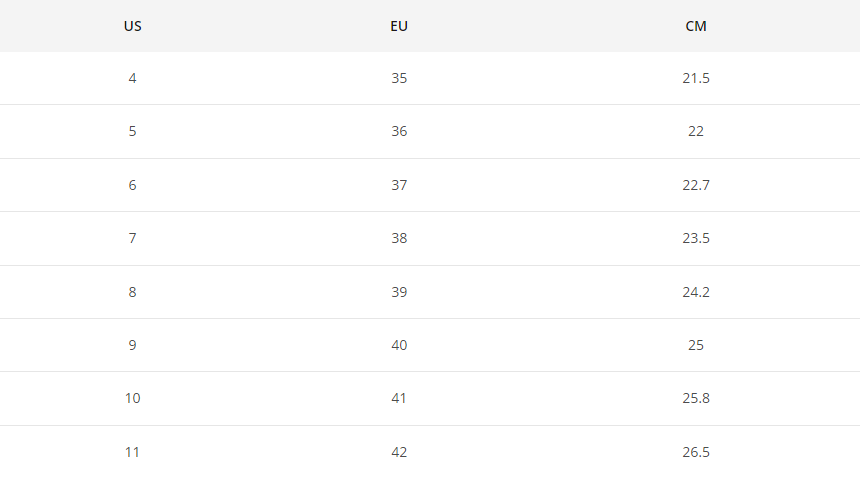Click the 26.5 cm value
This screenshot has width=862, height=478.
pos(696,452)
